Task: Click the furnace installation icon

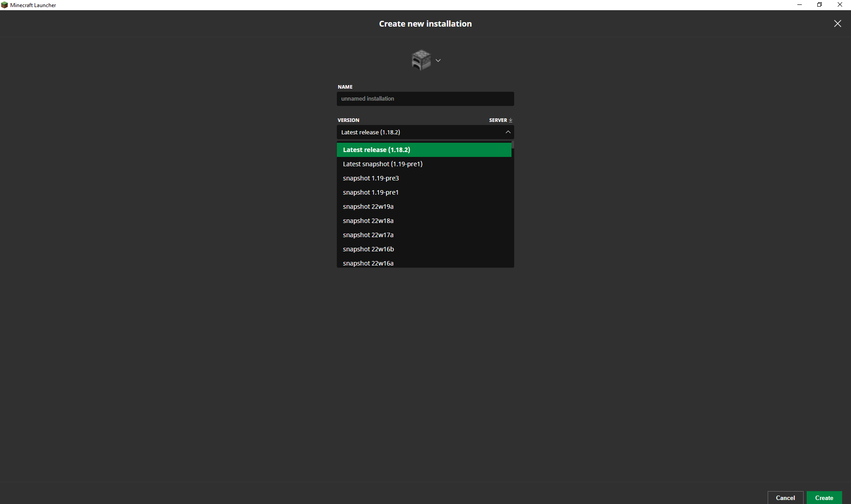Action: coord(421,60)
